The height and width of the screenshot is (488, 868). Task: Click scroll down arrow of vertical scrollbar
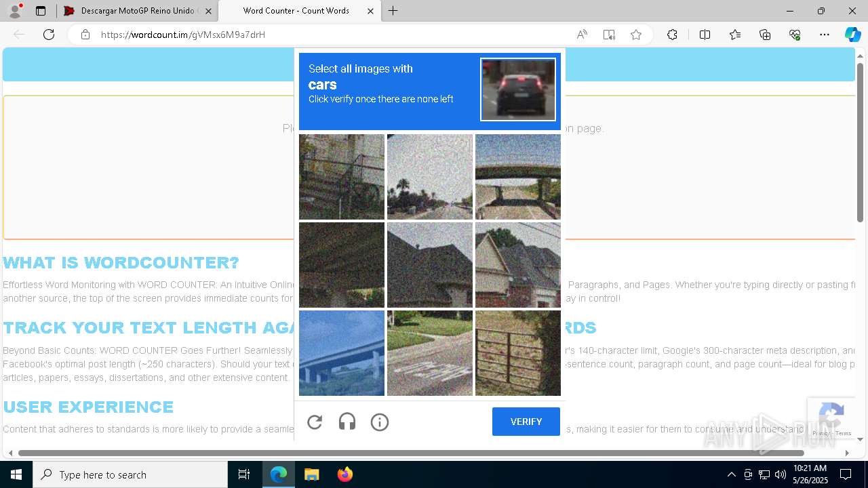pos(860,439)
